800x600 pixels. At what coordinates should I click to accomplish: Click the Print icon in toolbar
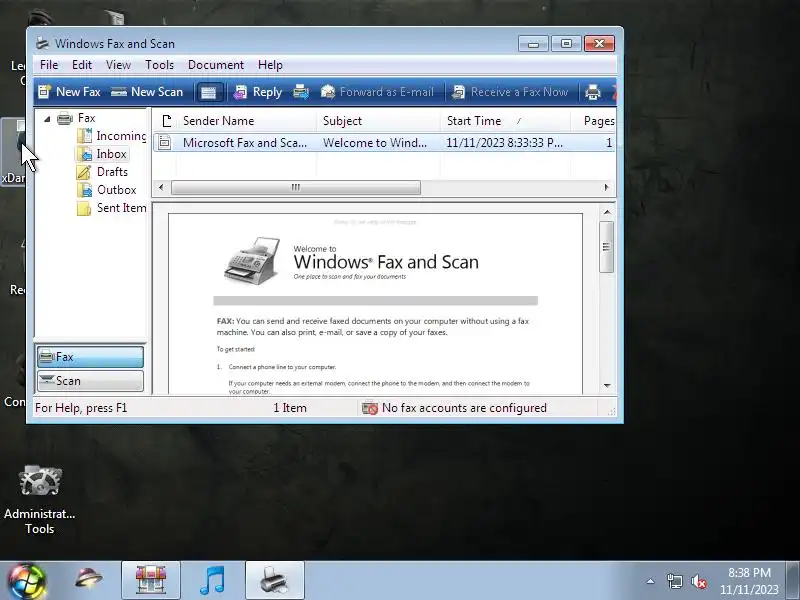(x=593, y=92)
